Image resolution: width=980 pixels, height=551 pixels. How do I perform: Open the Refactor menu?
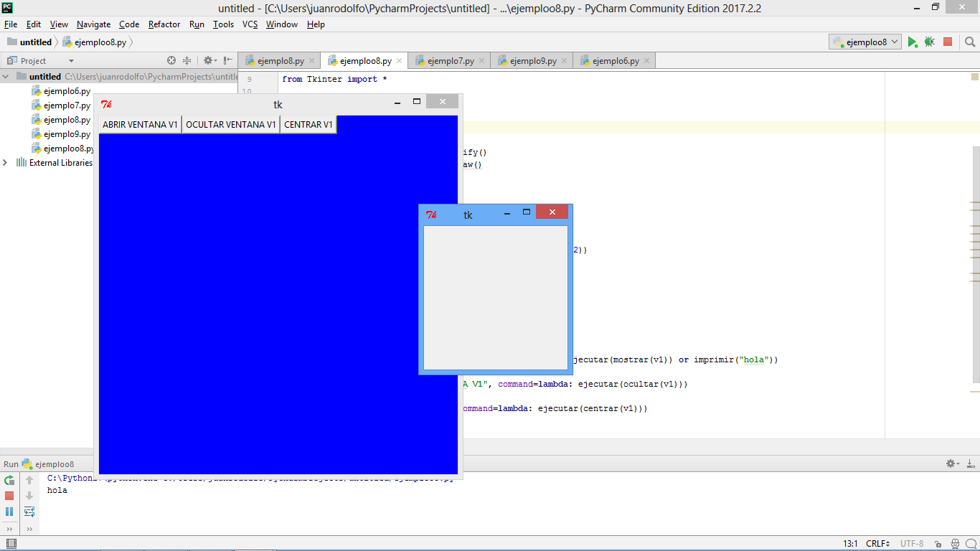(x=164, y=24)
